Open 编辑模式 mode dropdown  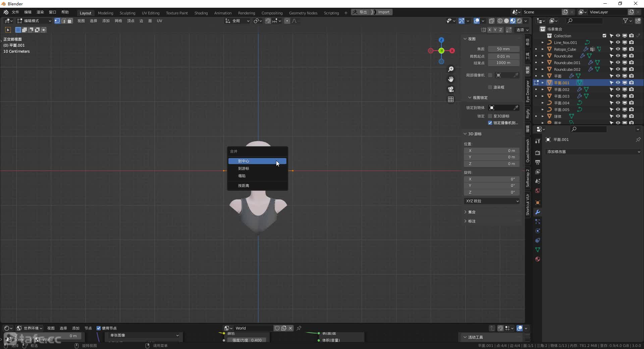tap(34, 21)
